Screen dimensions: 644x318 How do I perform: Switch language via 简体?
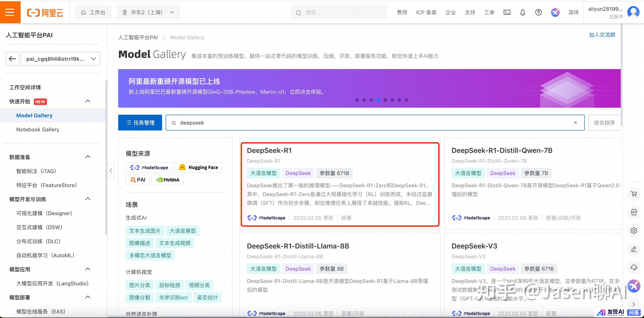[x=573, y=13]
